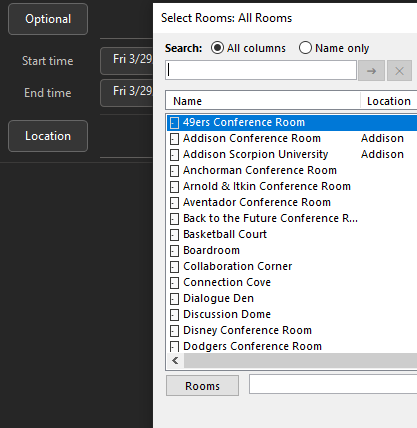Click the search go arrow button
417x428 pixels.
pos(371,71)
